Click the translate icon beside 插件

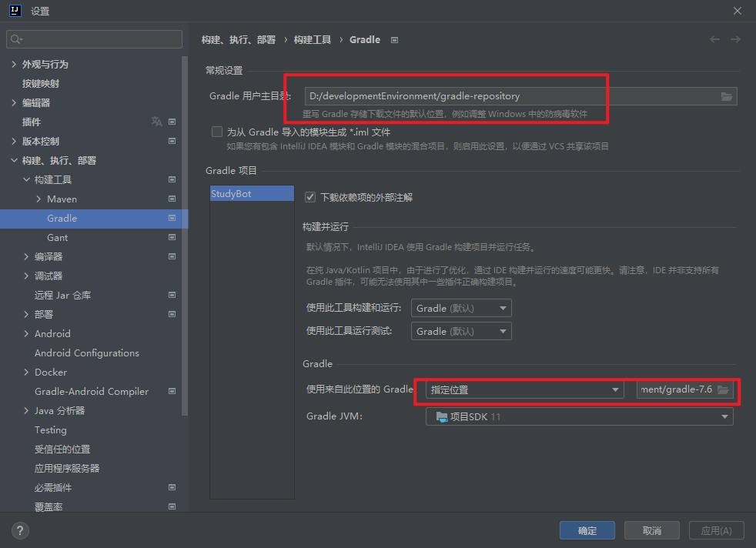click(157, 122)
